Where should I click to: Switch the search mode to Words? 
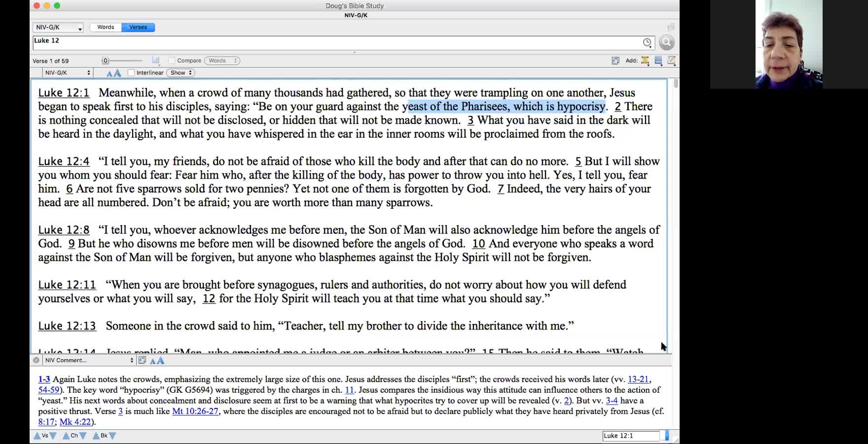[x=106, y=27]
